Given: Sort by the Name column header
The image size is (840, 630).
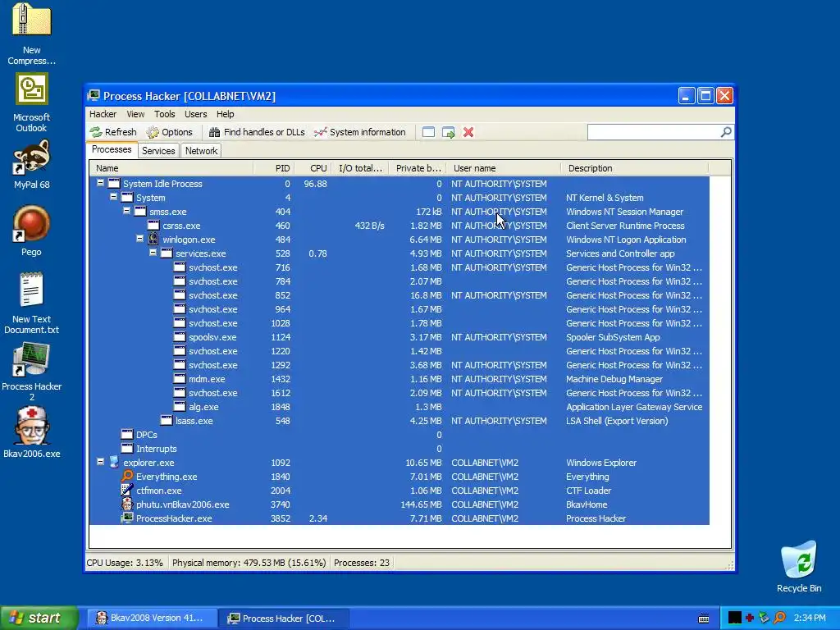Looking at the screenshot, I should (171, 168).
